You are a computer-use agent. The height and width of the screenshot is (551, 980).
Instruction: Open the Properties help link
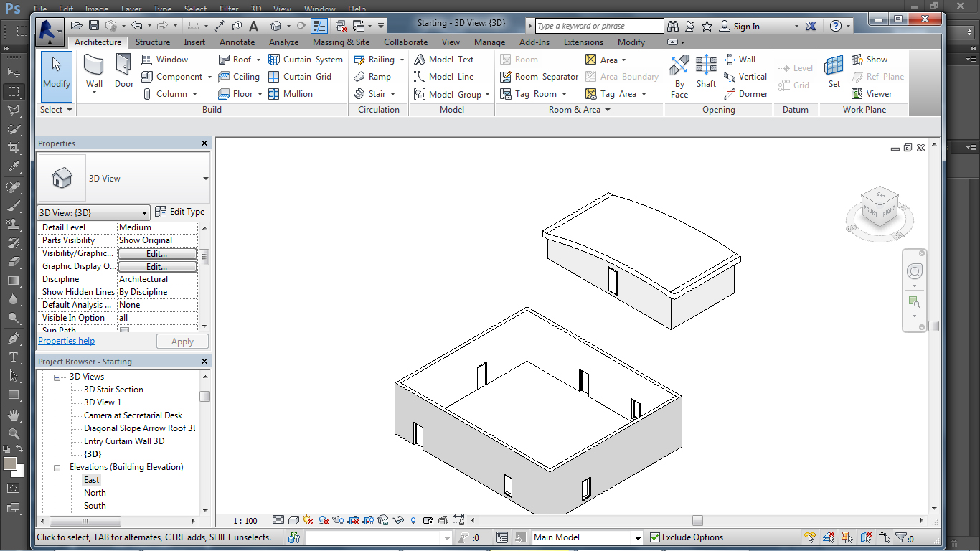click(66, 341)
